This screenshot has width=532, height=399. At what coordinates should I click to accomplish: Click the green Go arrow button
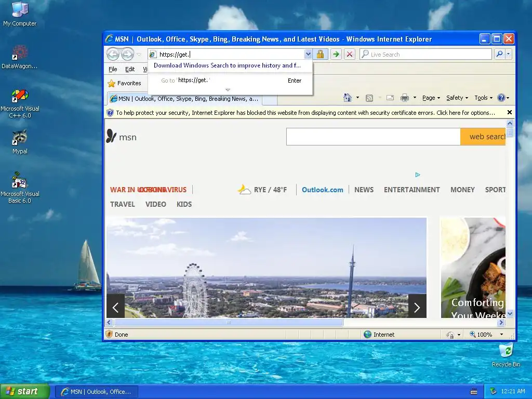click(x=336, y=54)
